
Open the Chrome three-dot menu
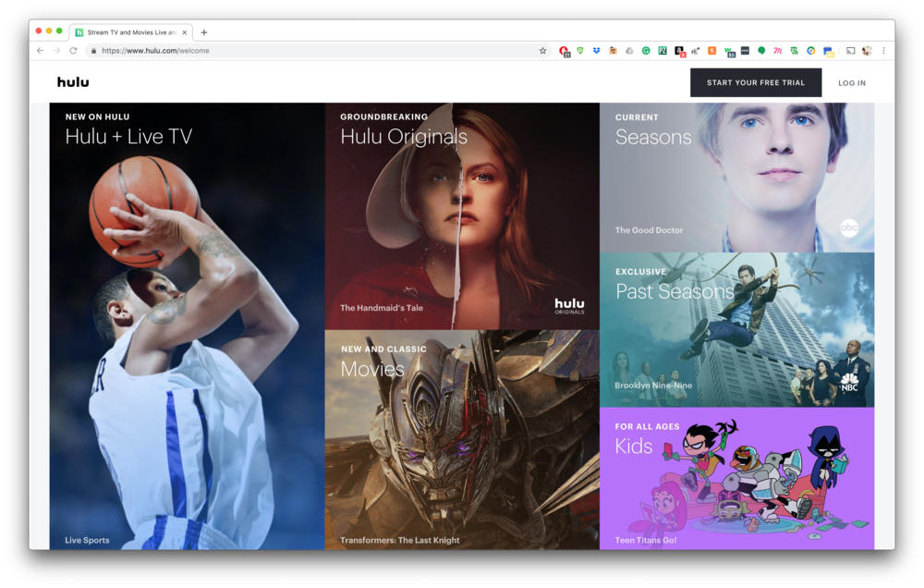(883, 51)
